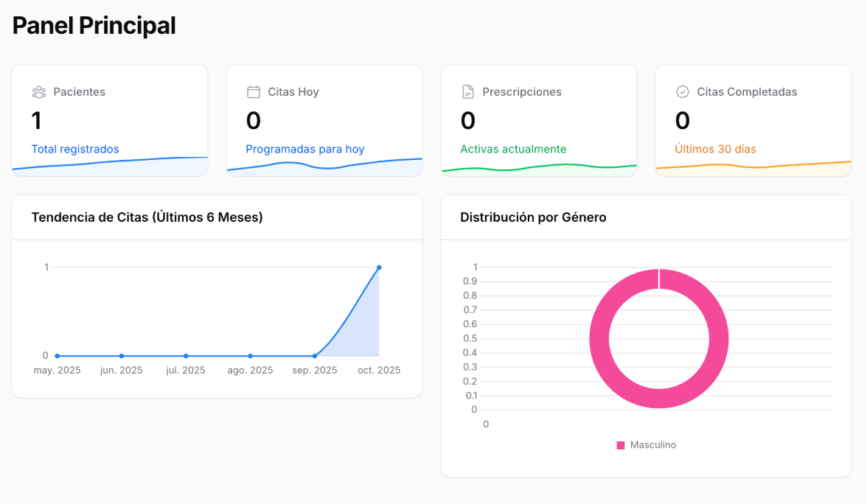Toggle the Masculino legend entry
This screenshot has width=867, height=504.
tap(646, 444)
